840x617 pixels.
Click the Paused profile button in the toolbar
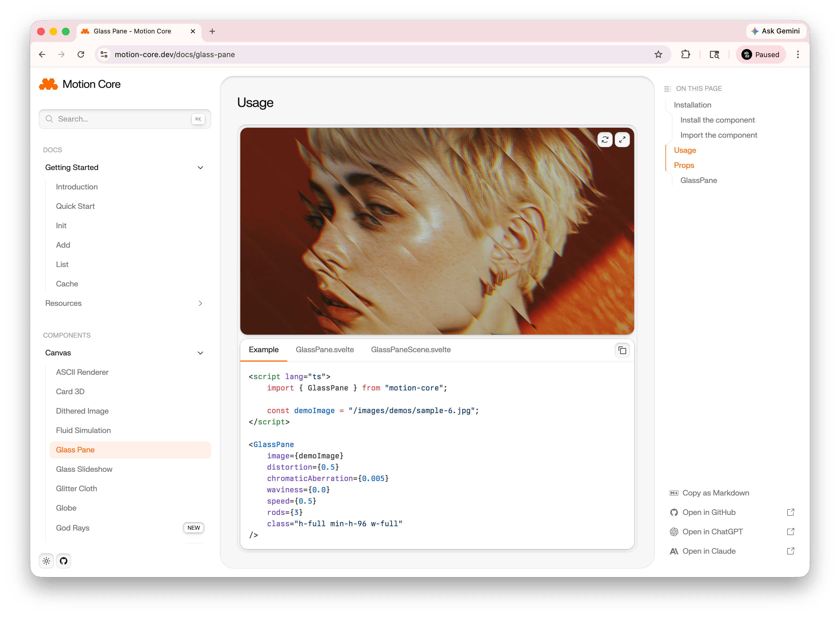point(761,54)
